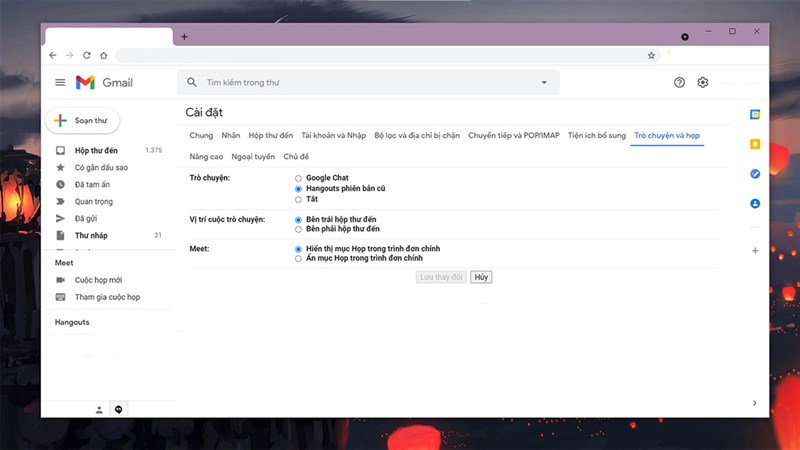Switch to Chuyển tiếp và POP/IMAP tab
Screen dimensions: 800x450
(x=514, y=135)
